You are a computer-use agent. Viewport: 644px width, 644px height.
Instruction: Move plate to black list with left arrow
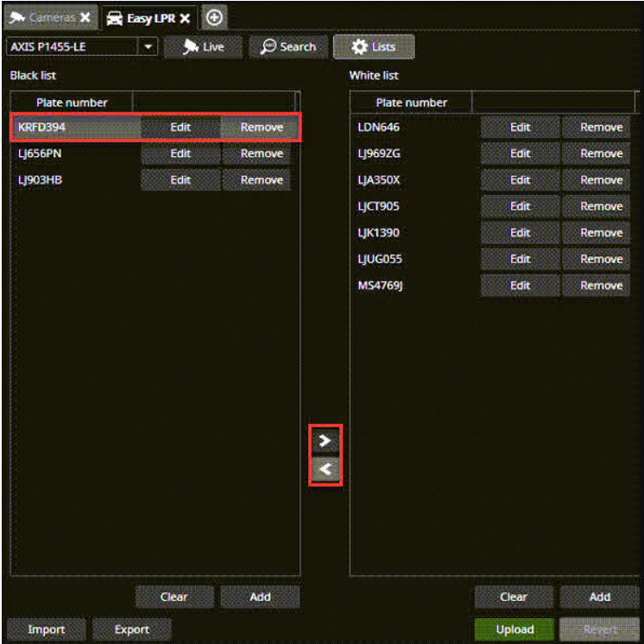point(325,470)
